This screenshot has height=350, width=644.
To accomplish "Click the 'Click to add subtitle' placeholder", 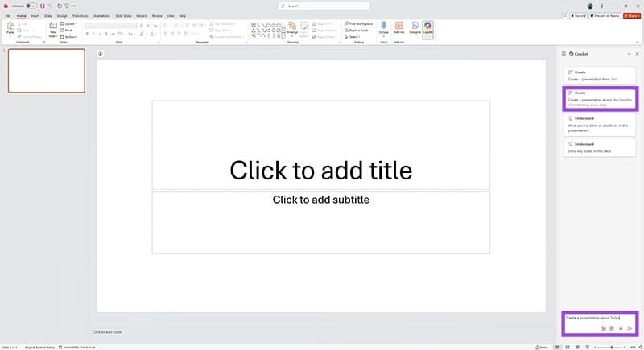I will click(x=320, y=223).
